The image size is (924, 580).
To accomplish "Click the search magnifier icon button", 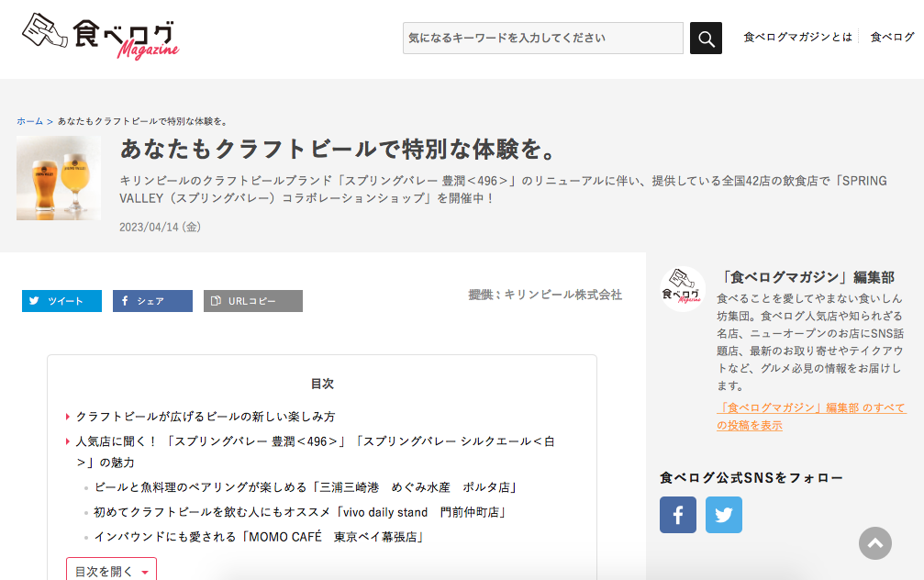I will (706, 39).
